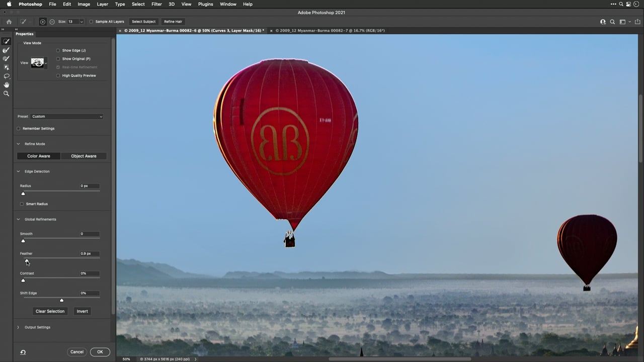The width and height of the screenshot is (644, 362).
Task: Click the Home icon in options bar
Action: 9,22
